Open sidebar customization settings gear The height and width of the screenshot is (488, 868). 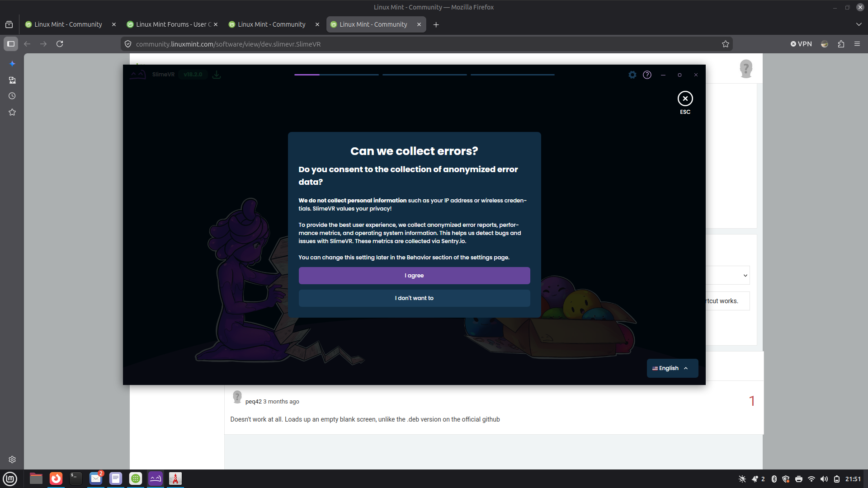pyautogui.click(x=12, y=460)
